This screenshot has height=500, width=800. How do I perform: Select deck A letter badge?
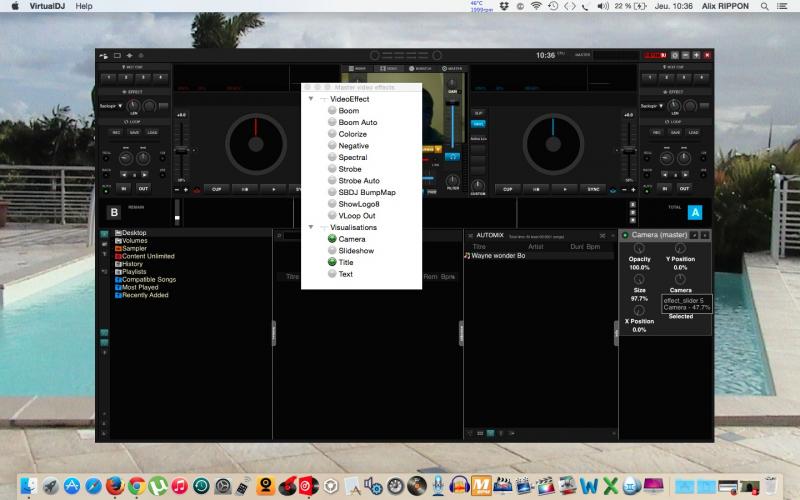[695, 212]
